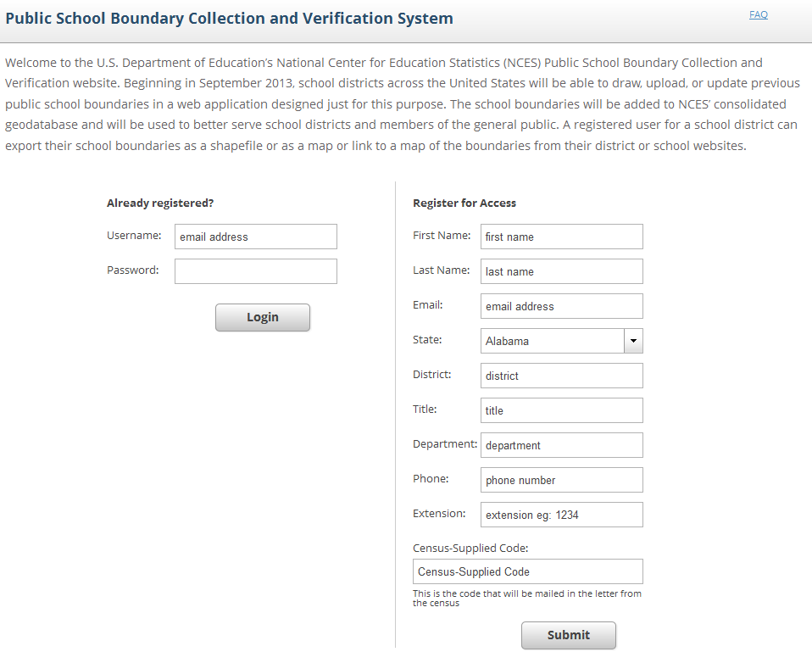Select the registration Email field
The height and width of the screenshot is (663, 812).
pyautogui.click(x=561, y=306)
